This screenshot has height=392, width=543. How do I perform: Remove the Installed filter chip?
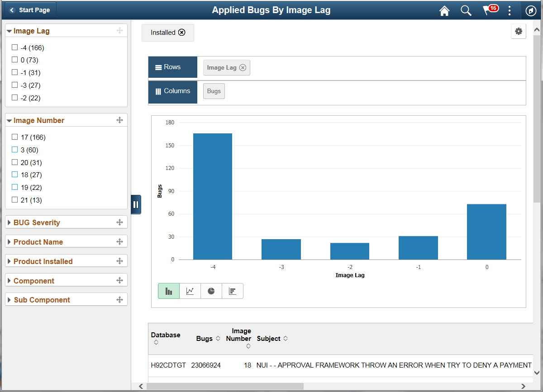click(x=181, y=33)
